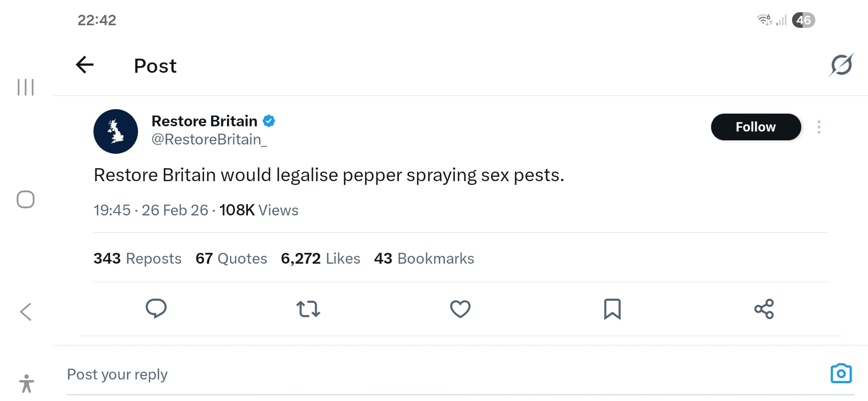Like the post with the heart icon
This screenshot has height=401, width=868.
click(460, 309)
